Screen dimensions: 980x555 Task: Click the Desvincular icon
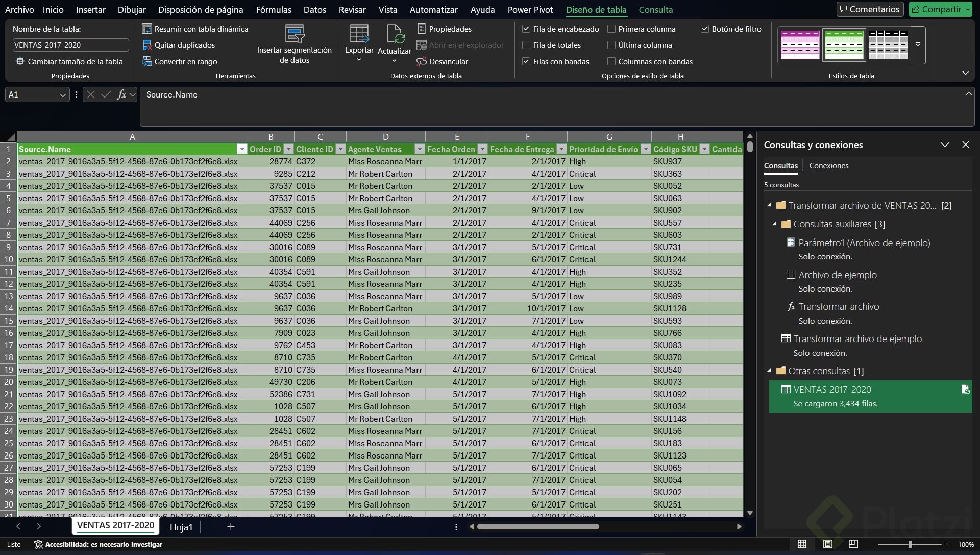pyautogui.click(x=422, y=62)
